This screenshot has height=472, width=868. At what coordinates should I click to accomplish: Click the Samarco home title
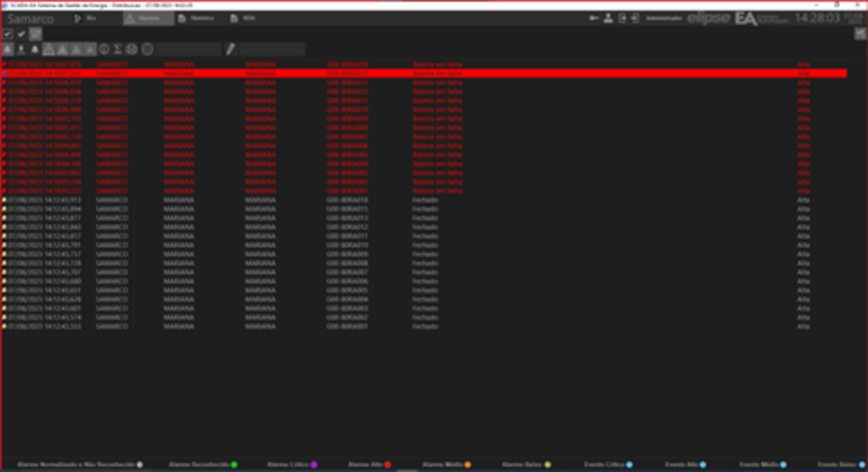coord(31,18)
